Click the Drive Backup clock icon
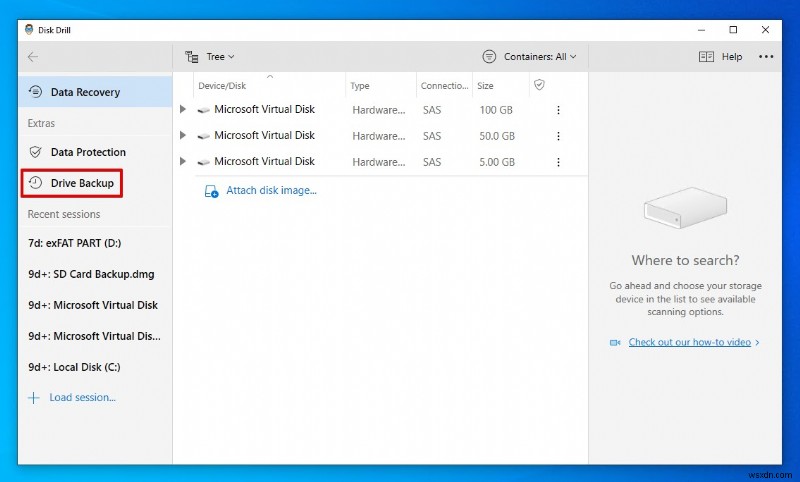 pyautogui.click(x=35, y=183)
